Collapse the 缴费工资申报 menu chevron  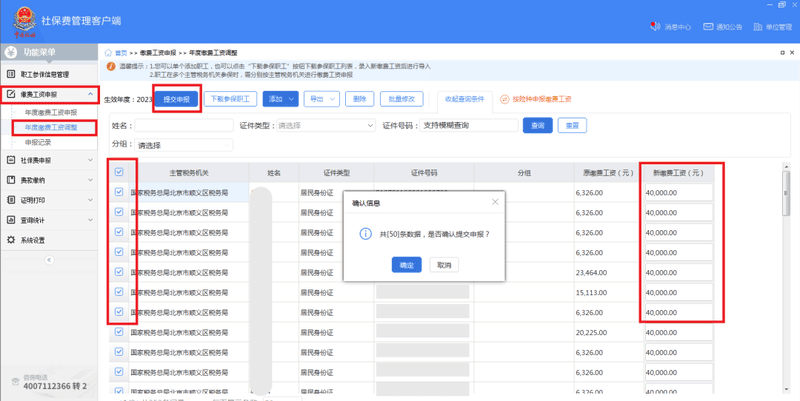[90, 94]
